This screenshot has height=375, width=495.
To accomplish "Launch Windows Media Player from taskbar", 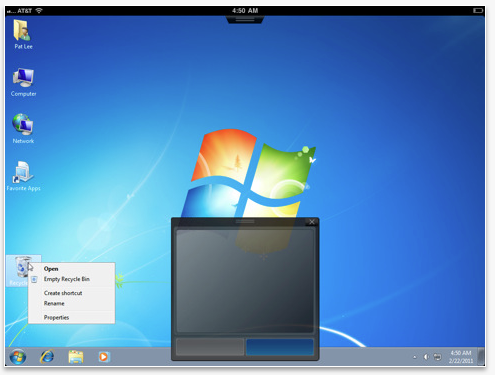I will pyautogui.click(x=104, y=357).
